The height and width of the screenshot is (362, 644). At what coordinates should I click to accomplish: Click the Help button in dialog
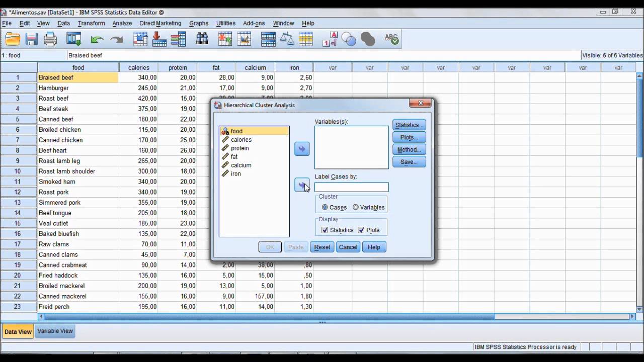374,247
